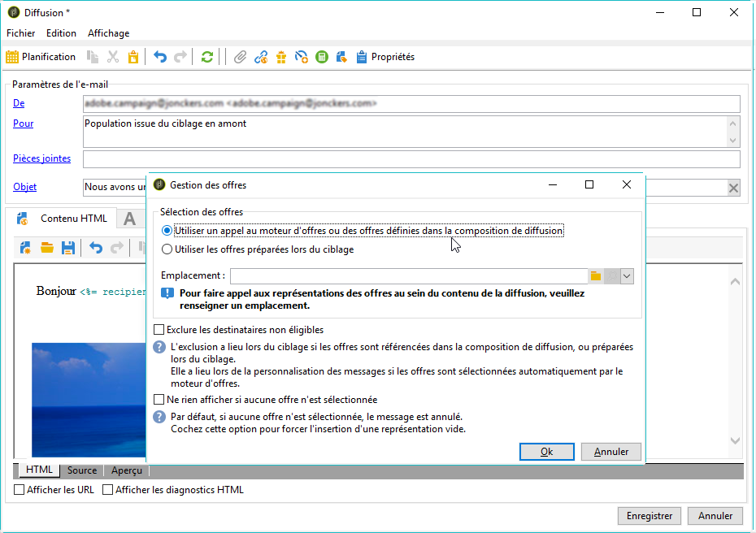Click the paperclip attachment icon
The width and height of the screenshot is (756, 533).
(x=240, y=57)
